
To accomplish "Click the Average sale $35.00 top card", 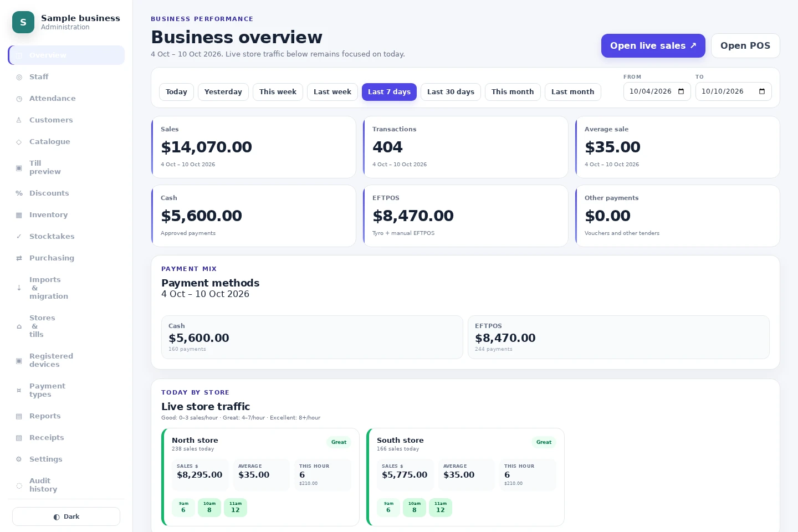I will [677, 147].
